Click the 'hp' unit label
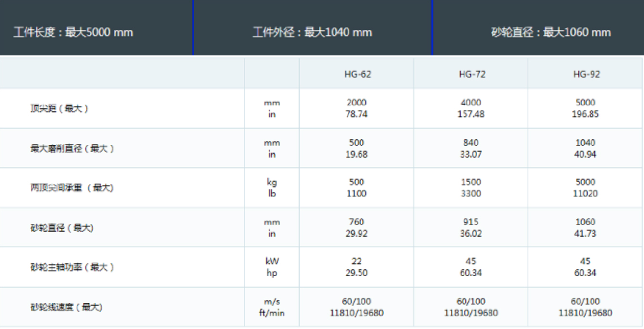644x329 pixels. coord(272,274)
